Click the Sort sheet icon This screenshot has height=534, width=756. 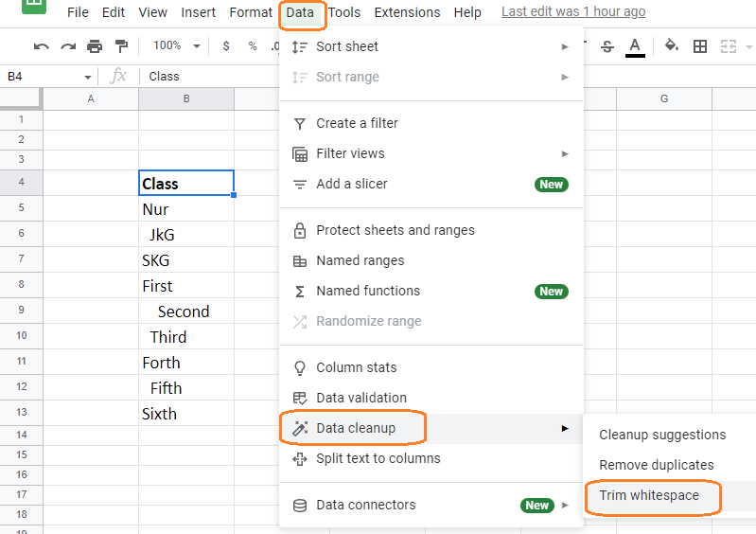[299, 46]
